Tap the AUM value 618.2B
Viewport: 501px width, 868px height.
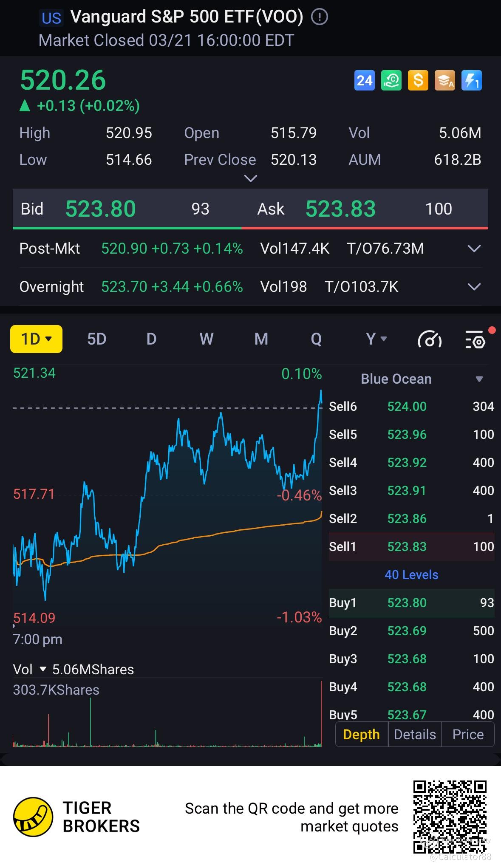point(458,160)
